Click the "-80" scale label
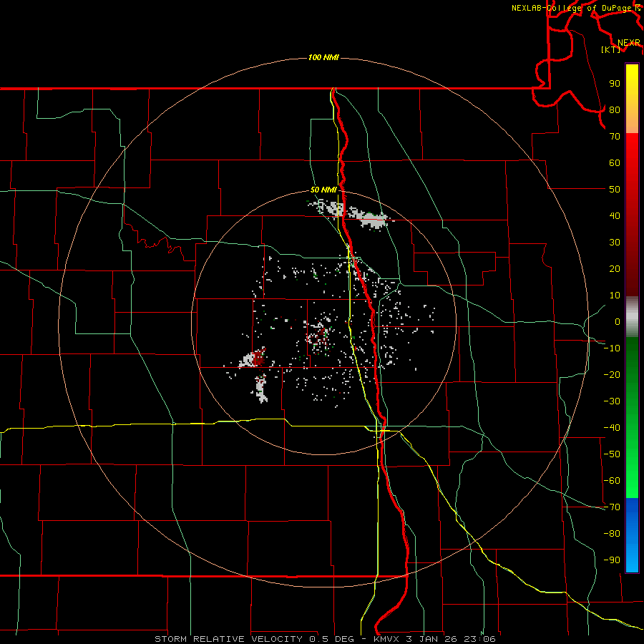Viewport: 644px width, 644px height. pyautogui.click(x=612, y=534)
